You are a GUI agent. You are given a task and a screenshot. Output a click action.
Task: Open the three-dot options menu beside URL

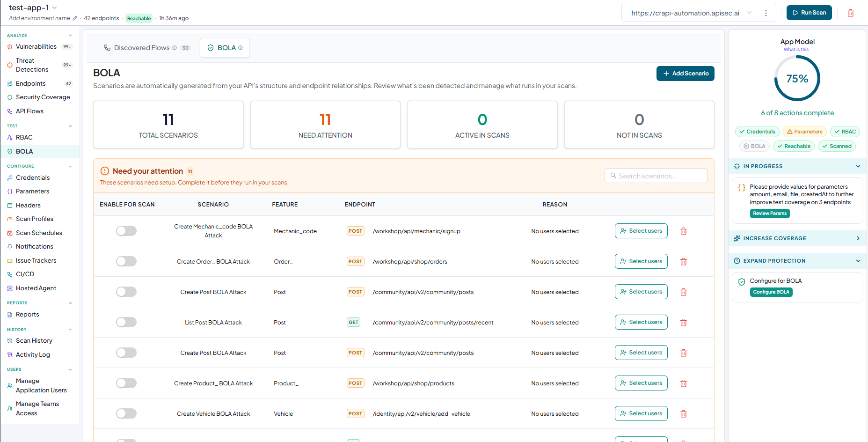[766, 13]
